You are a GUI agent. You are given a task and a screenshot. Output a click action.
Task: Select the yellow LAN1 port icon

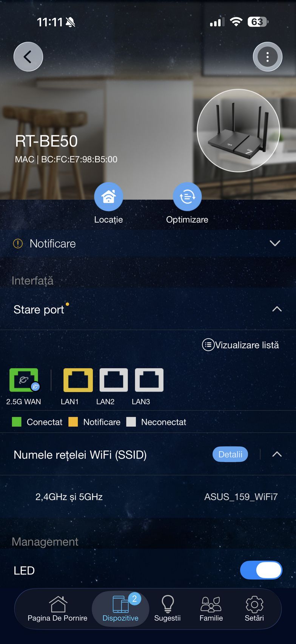(78, 380)
